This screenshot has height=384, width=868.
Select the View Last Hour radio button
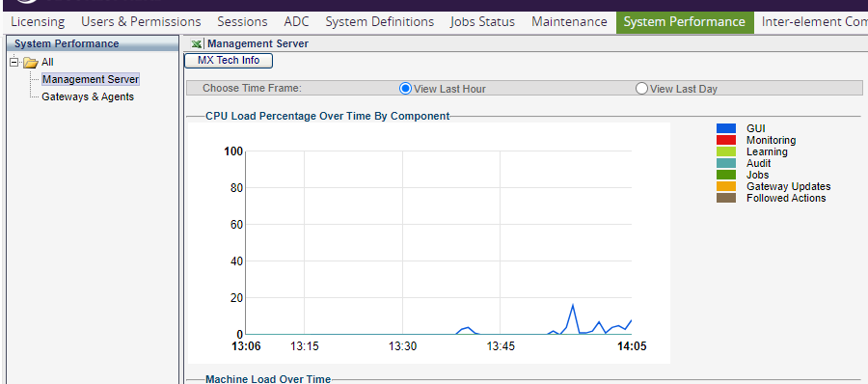pyautogui.click(x=405, y=89)
